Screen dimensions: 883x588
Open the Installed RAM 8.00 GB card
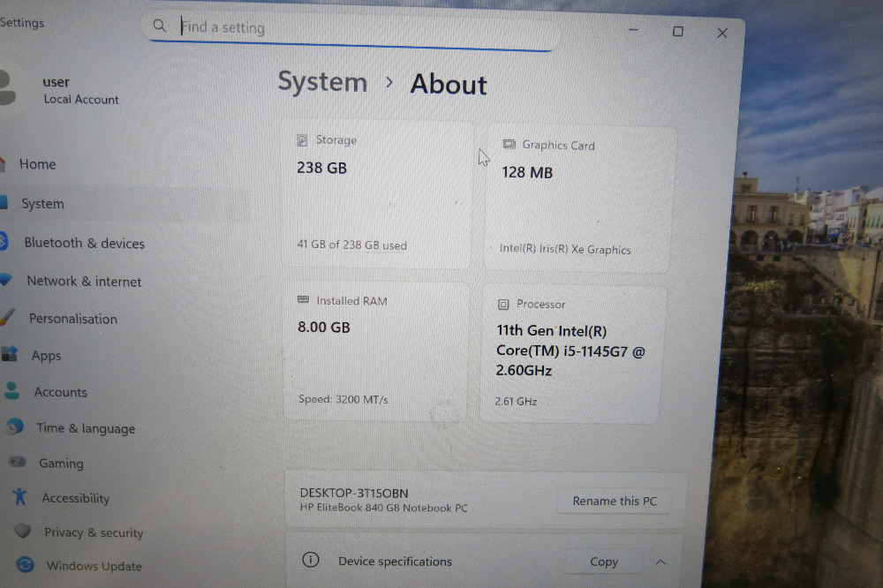point(376,351)
